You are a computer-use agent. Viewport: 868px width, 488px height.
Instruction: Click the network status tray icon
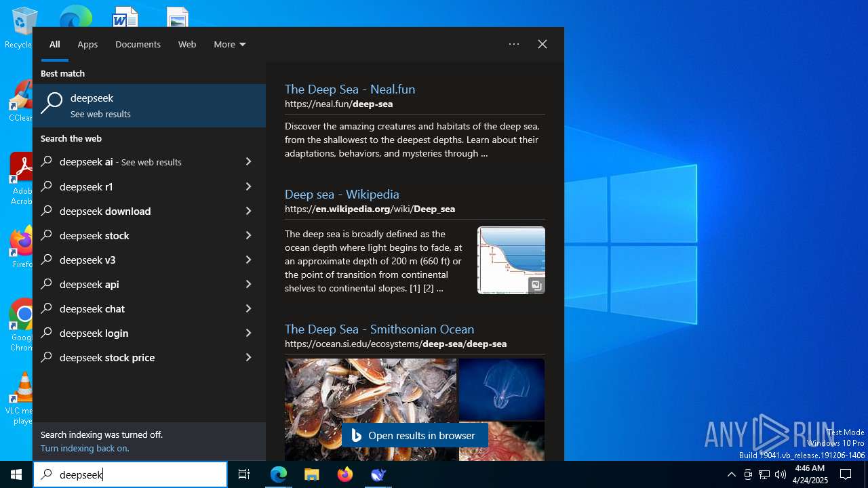point(764,474)
